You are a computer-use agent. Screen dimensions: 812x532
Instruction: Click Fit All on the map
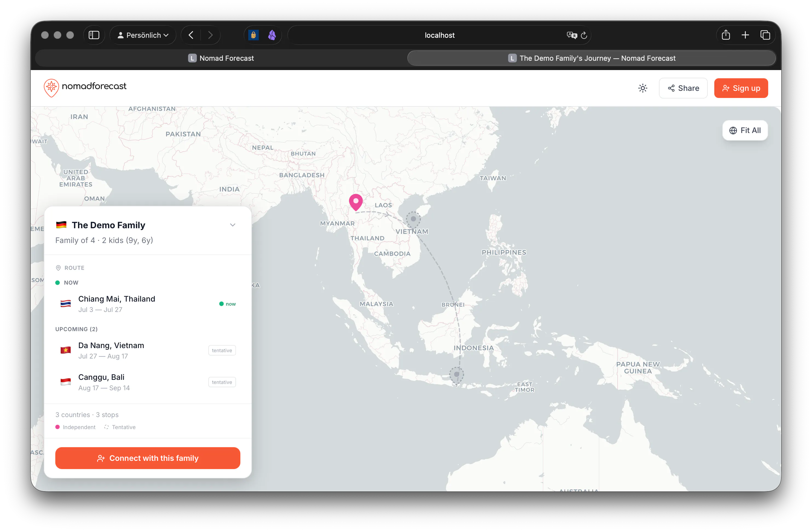(745, 130)
